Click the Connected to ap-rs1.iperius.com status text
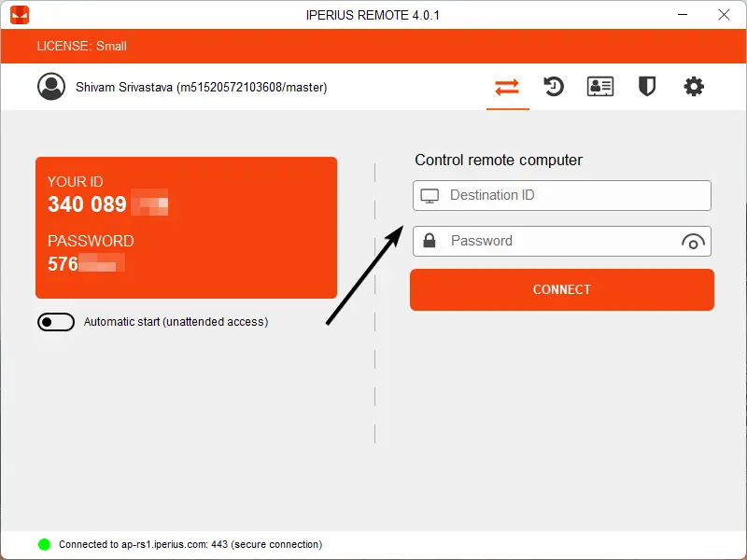The height and width of the screenshot is (560, 747). pyautogui.click(x=190, y=544)
